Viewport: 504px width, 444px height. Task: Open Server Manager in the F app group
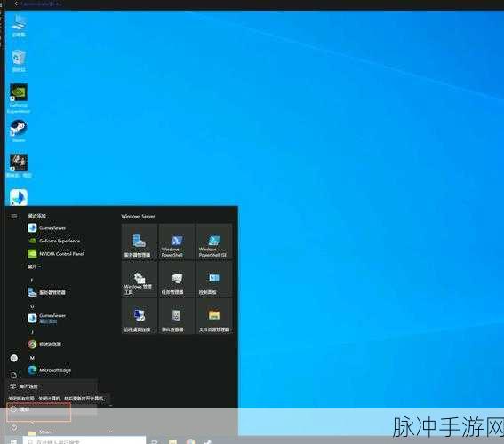pos(47,292)
